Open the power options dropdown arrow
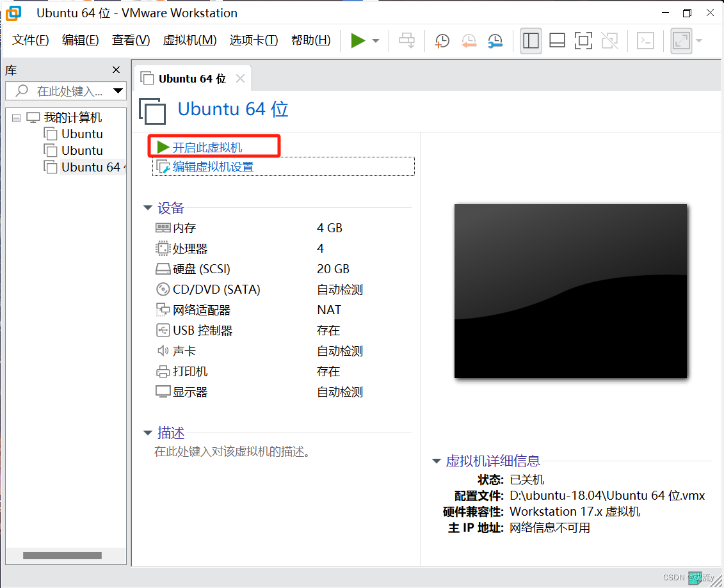 pos(376,40)
